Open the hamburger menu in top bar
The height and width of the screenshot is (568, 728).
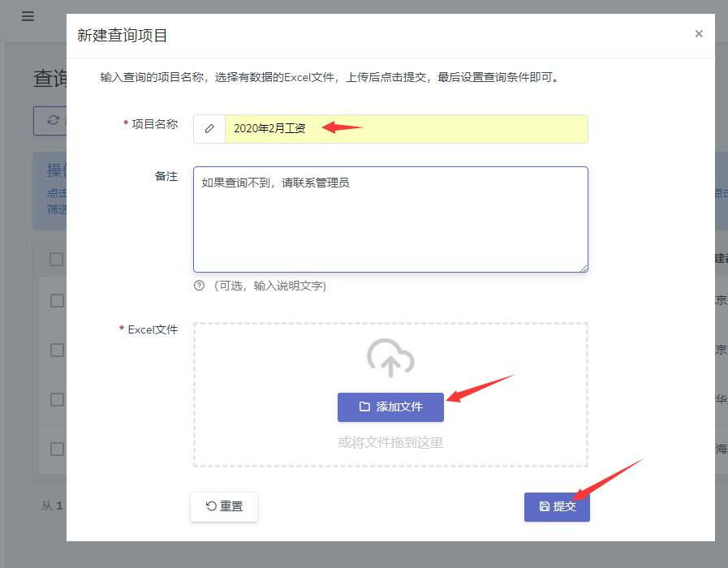click(x=28, y=16)
